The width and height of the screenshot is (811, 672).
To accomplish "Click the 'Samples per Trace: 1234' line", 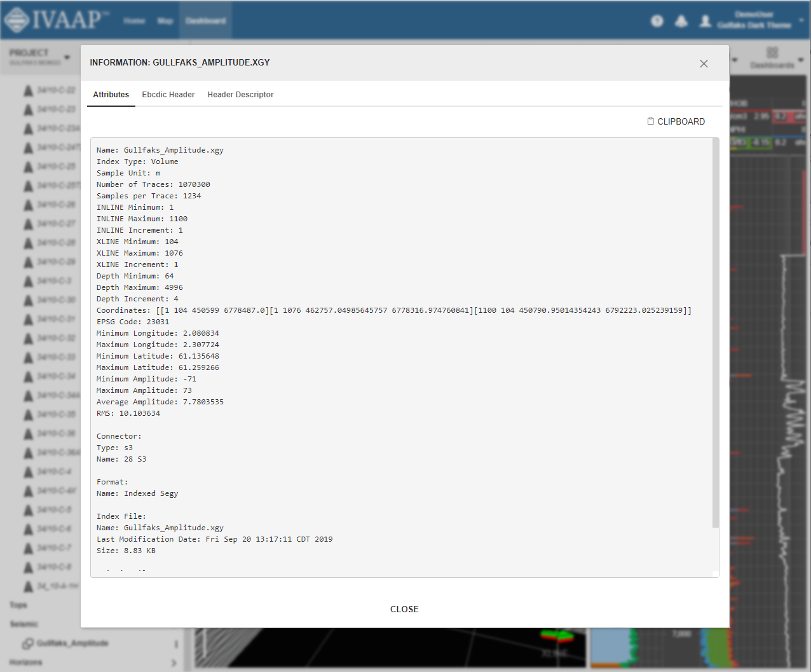I will click(x=149, y=196).
